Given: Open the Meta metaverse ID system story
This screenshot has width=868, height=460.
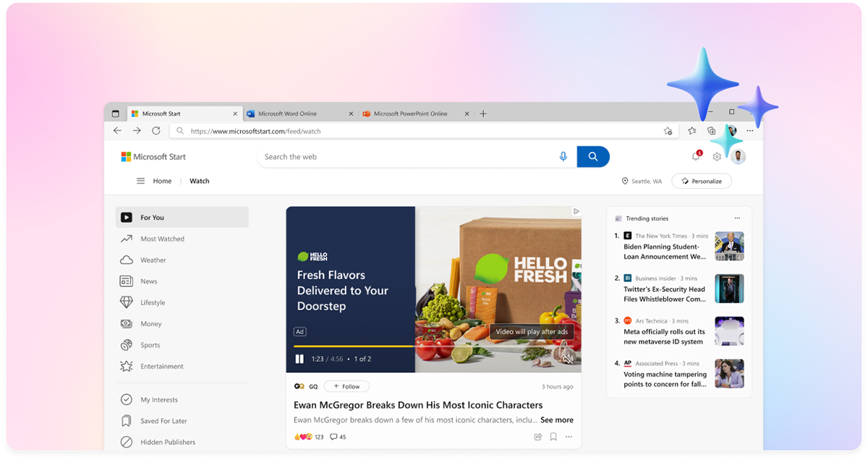Looking at the screenshot, I should click(x=664, y=336).
